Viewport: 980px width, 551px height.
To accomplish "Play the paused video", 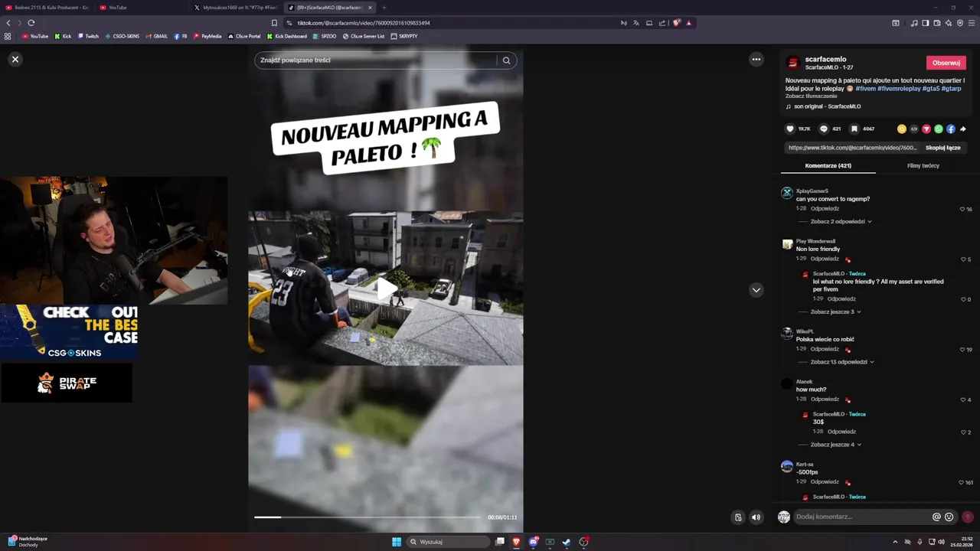I will point(386,289).
